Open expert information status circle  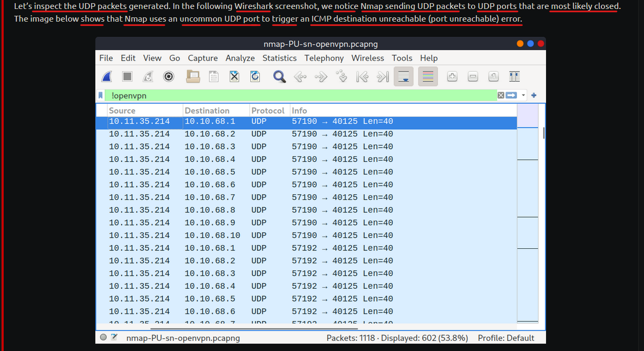tap(103, 338)
